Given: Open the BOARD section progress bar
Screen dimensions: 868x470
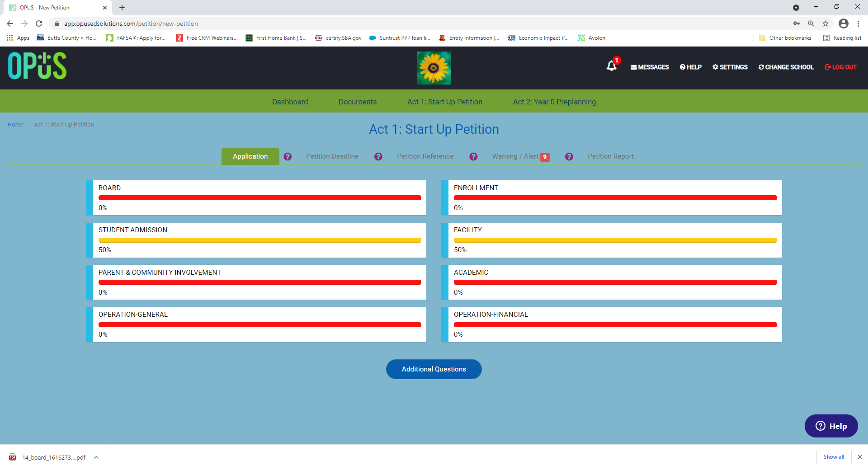Looking at the screenshot, I should 259,198.
